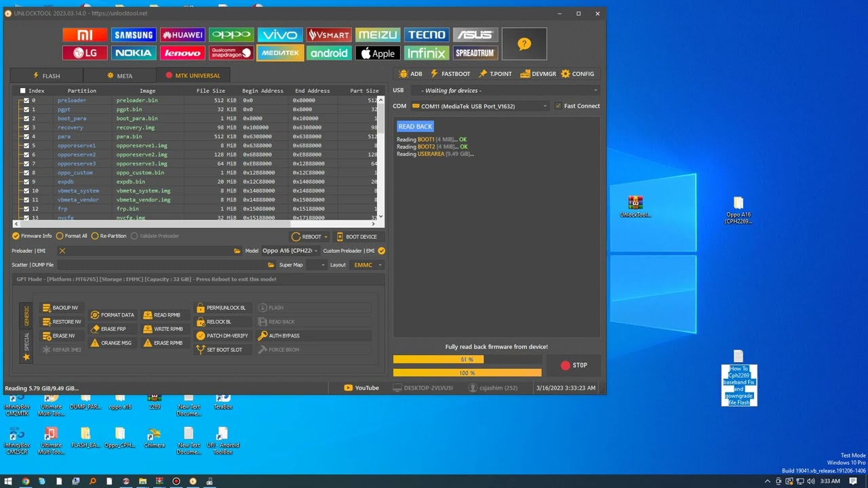
Task: Open the Lenovo brand section
Action: tap(182, 53)
